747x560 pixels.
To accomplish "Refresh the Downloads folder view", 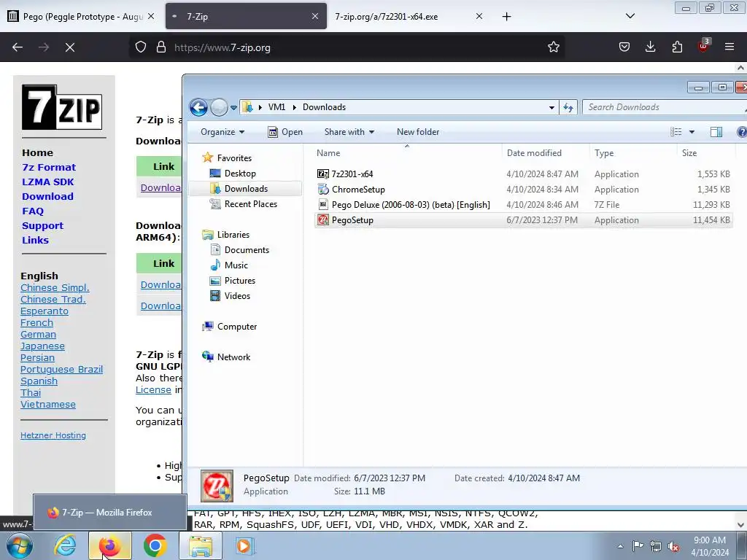I will tap(568, 108).
